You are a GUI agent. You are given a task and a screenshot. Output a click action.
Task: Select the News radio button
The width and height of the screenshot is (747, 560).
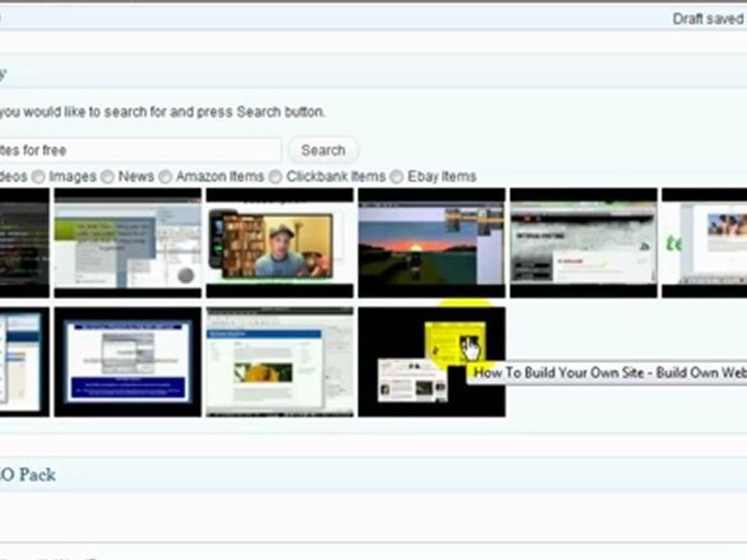click(x=107, y=177)
